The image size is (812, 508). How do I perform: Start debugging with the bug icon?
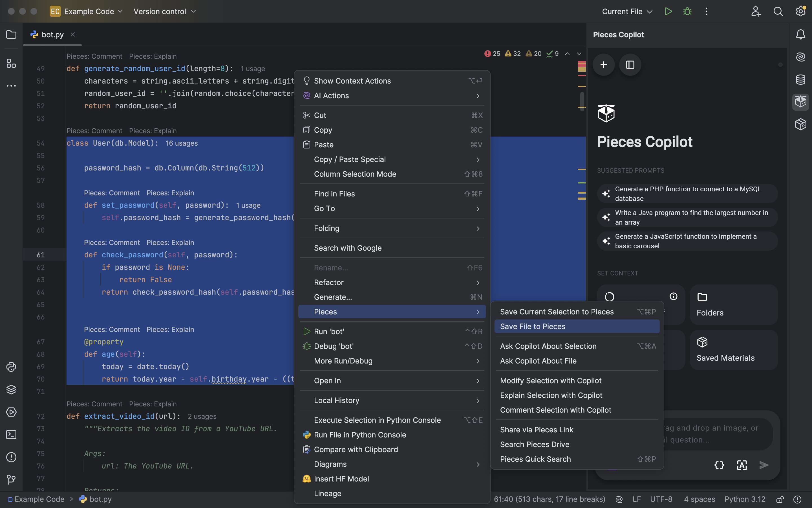pyautogui.click(x=687, y=11)
